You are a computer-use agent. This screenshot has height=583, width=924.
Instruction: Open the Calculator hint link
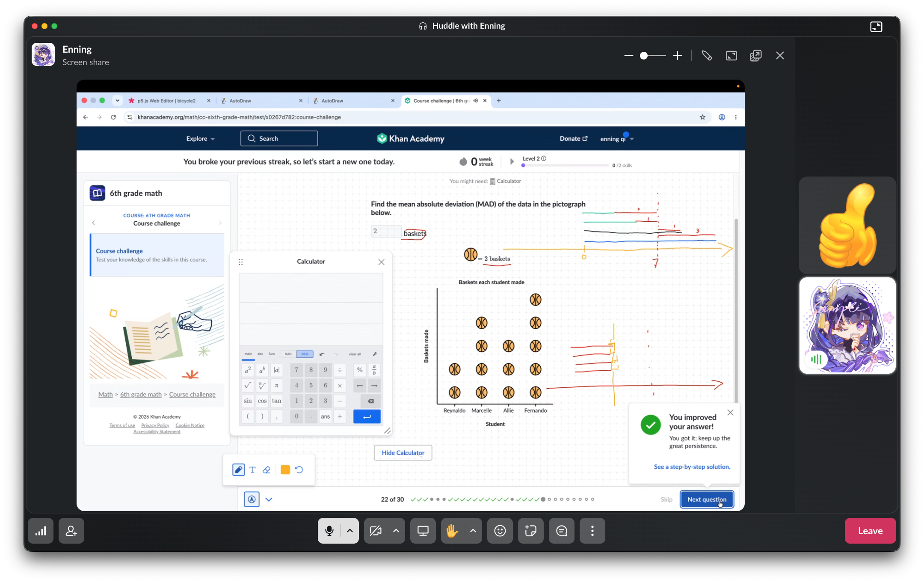point(505,181)
